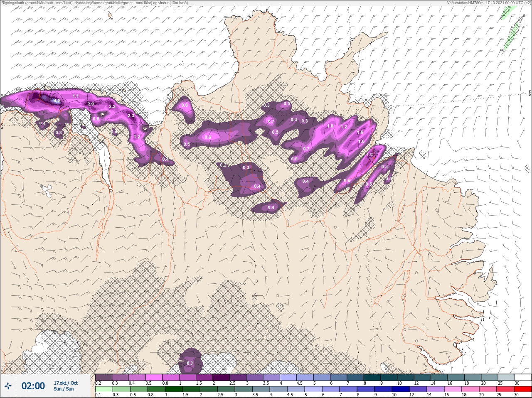Click the Veðurstofan logo icon beside the time
Viewport: 532px width, 398px height.
[7, 386]
